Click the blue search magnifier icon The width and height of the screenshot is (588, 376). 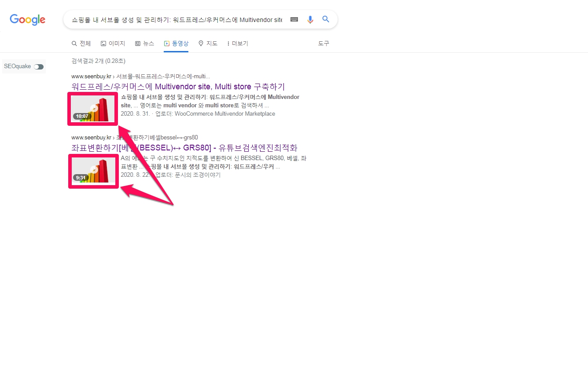(326, 19)
